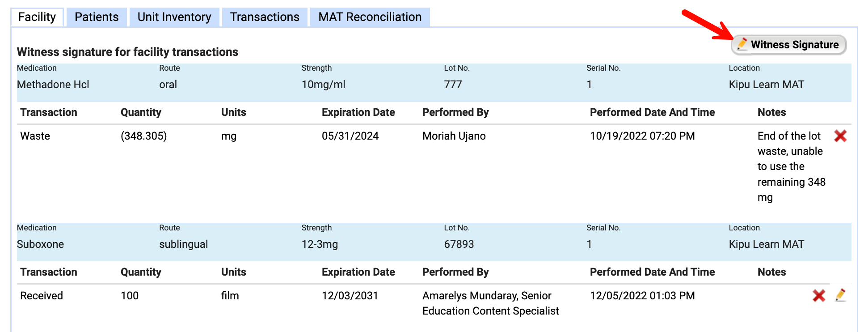Image resolution: width=868 pixels, height=332 pixels.
Task: Open the Facility tab
Action: (x=37, y=17)
